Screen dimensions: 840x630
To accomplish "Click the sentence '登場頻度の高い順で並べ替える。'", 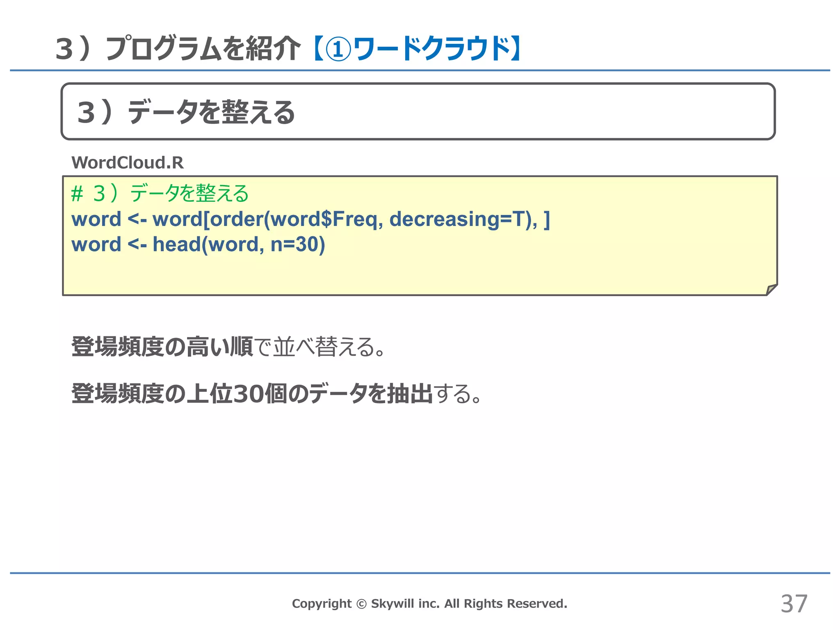I will click(229, 347).
